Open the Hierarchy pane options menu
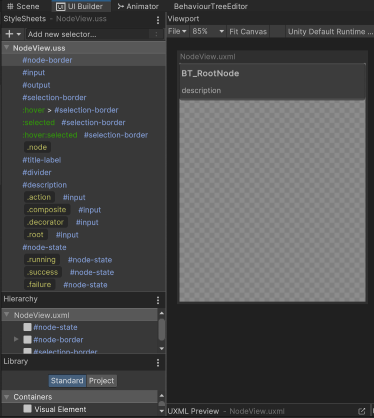Screen dimensions: 374x418 tap(158, 300)
